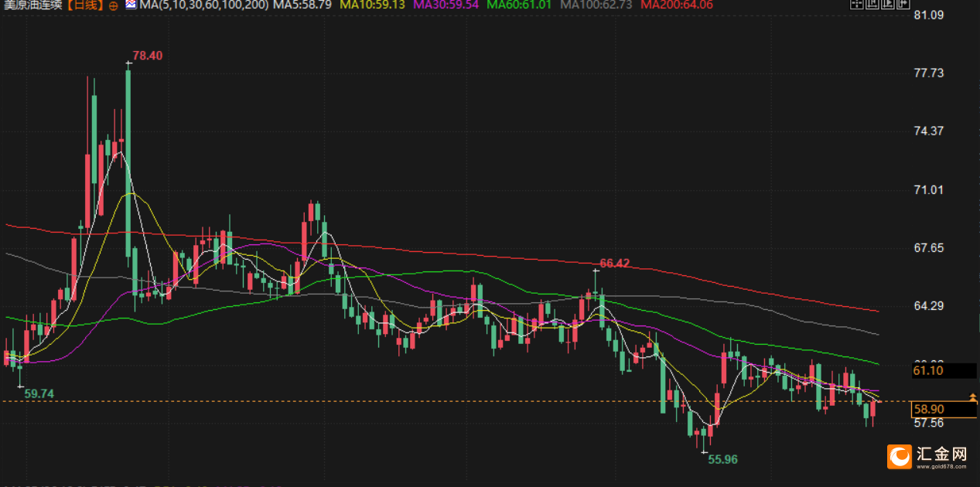Click the 59.74 low price marker

[x=39, y=393]
